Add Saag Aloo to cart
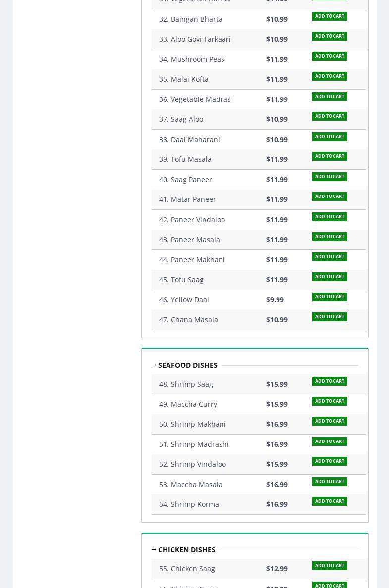The width and height of the screenshot is (389, 588). pyautogui.click(x=330, y=116)
